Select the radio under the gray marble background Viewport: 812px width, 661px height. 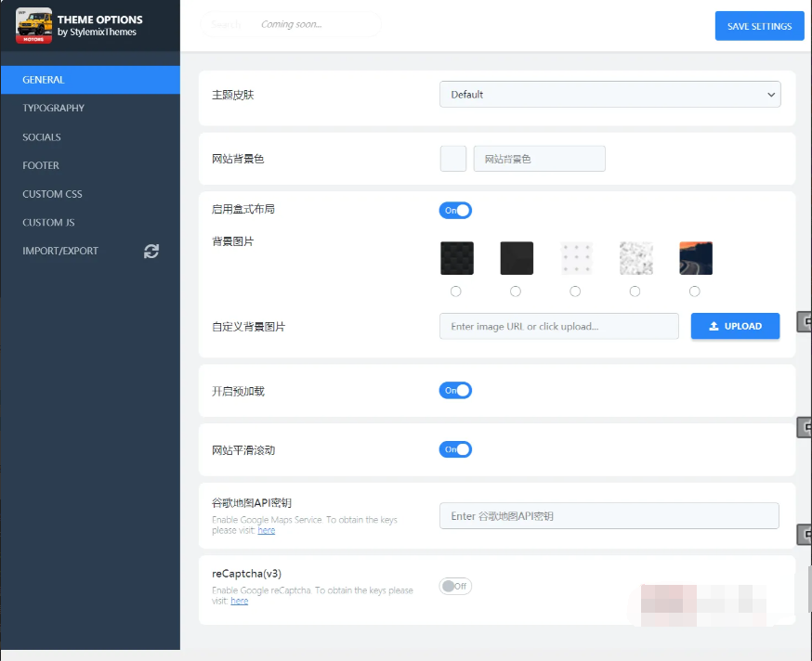635,292
